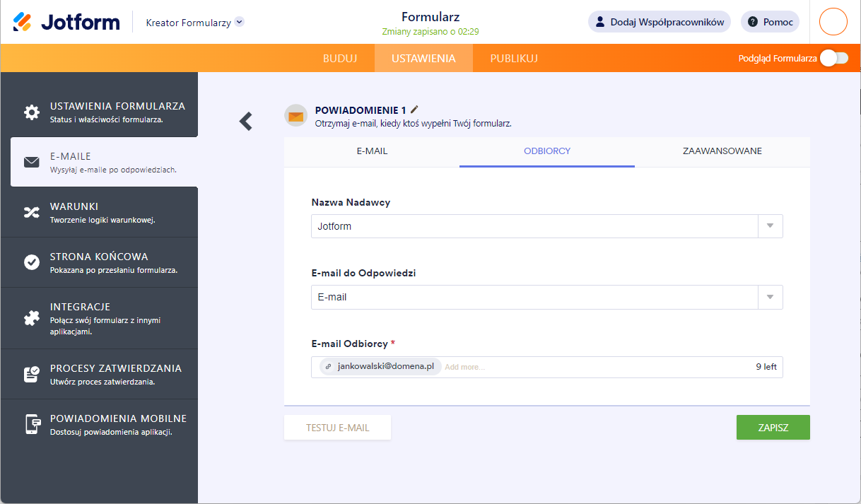Edit notification name with pencil icon
The image size is (861, 504).
[x=414, y=109]
